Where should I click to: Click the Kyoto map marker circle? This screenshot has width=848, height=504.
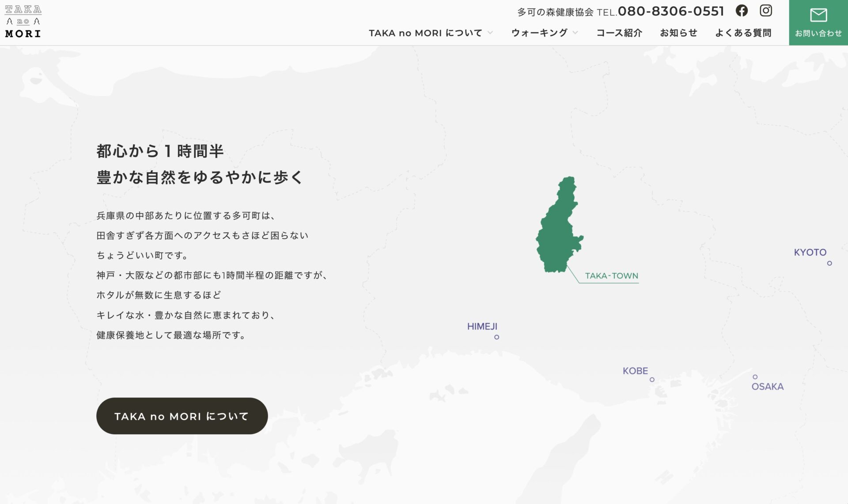[x=829, y=263]
